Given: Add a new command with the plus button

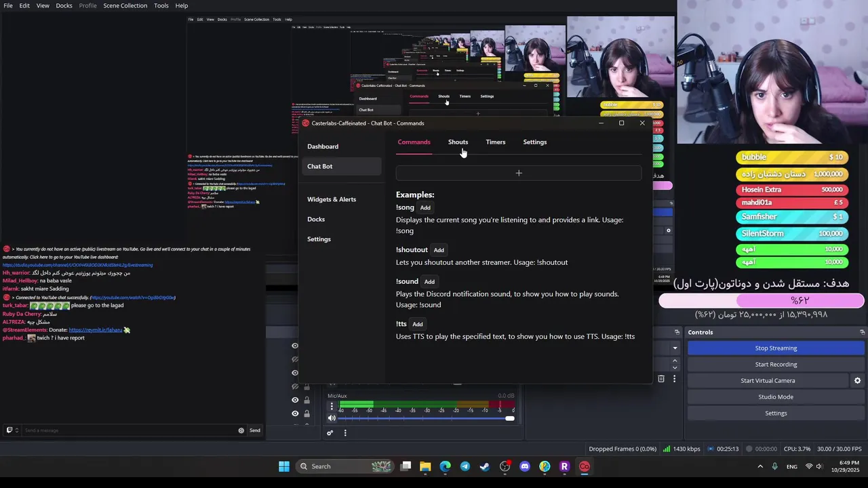Looking at the screenshot, I should click(x=519, y=174).
